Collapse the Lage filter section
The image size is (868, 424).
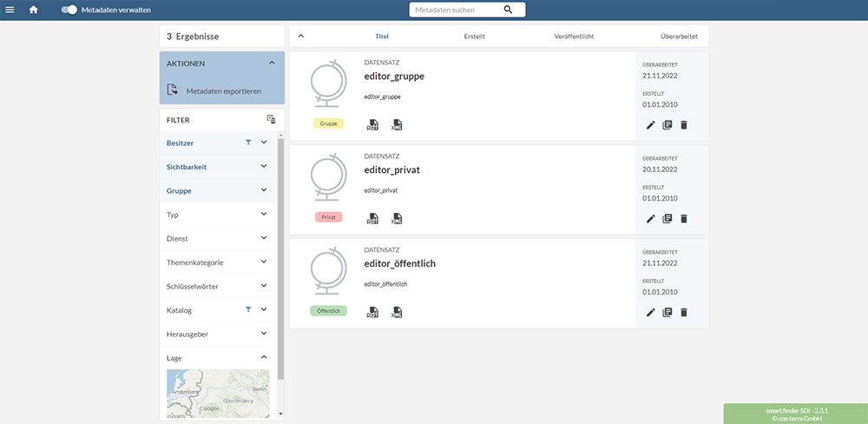click(x=264, y=357)
